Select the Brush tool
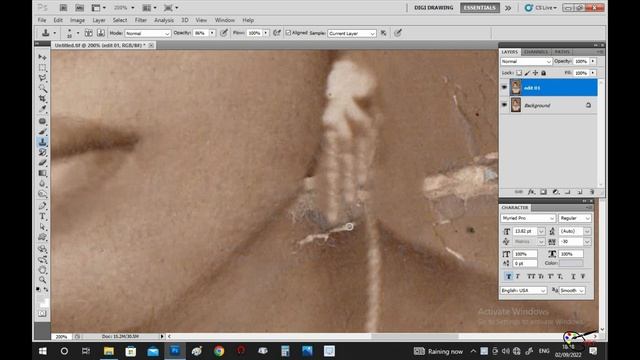This screenshot has height=360, width=640. (42, 131)
